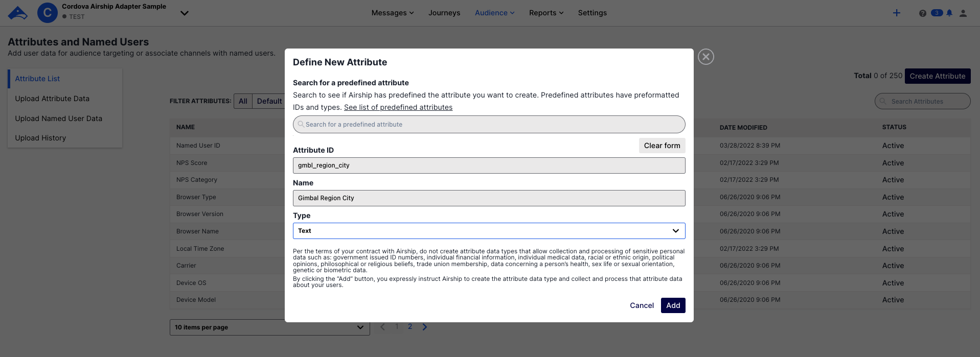Click the Named User ID row
Image resolution: width=980 pixels, height=357 pixels.
pos(570,146)
